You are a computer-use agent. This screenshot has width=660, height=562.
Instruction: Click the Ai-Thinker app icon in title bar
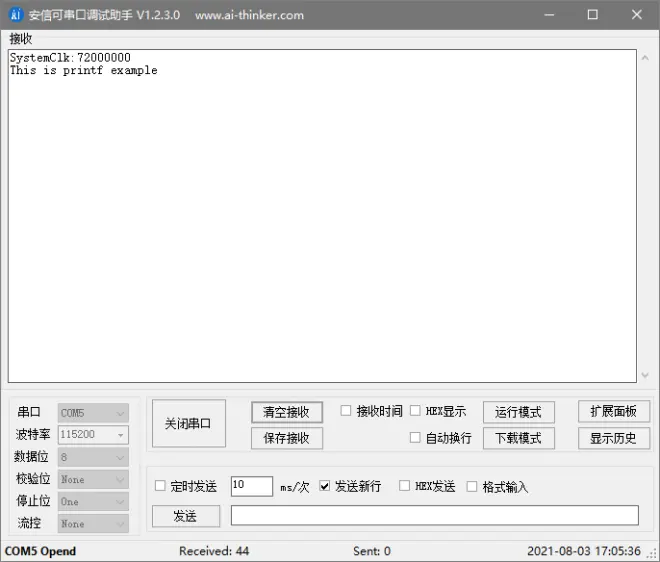[x=16, y=15]
